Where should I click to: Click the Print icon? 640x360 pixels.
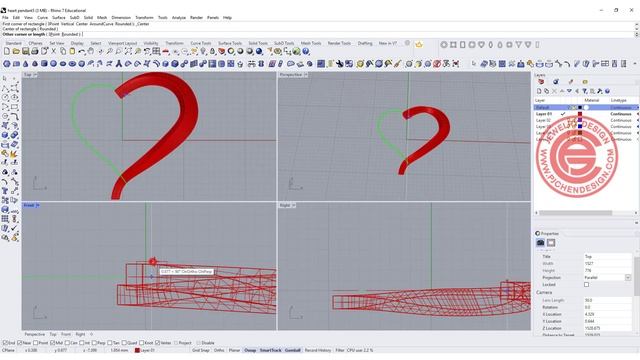coord(35,51)
